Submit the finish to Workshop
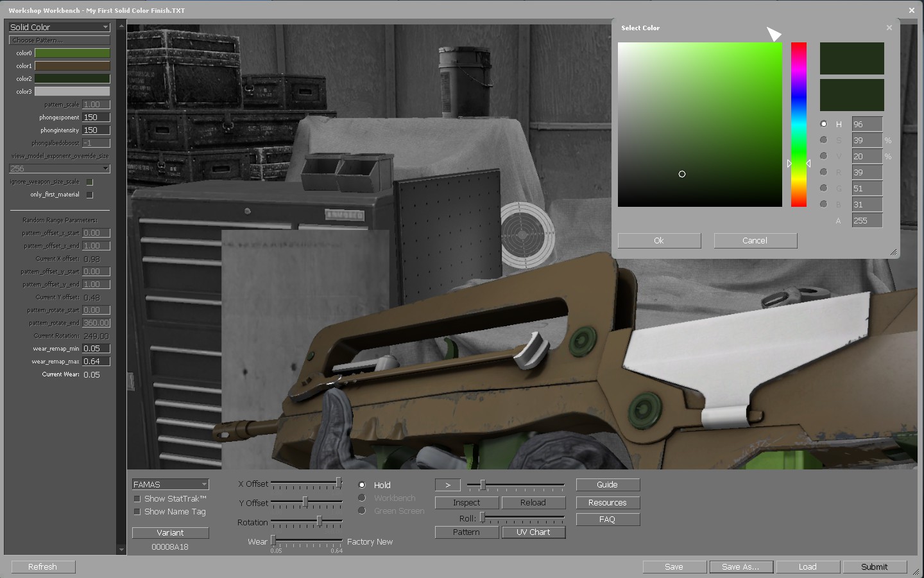Image resolution: width=924 pixels, height=578 pixels. 875,566
